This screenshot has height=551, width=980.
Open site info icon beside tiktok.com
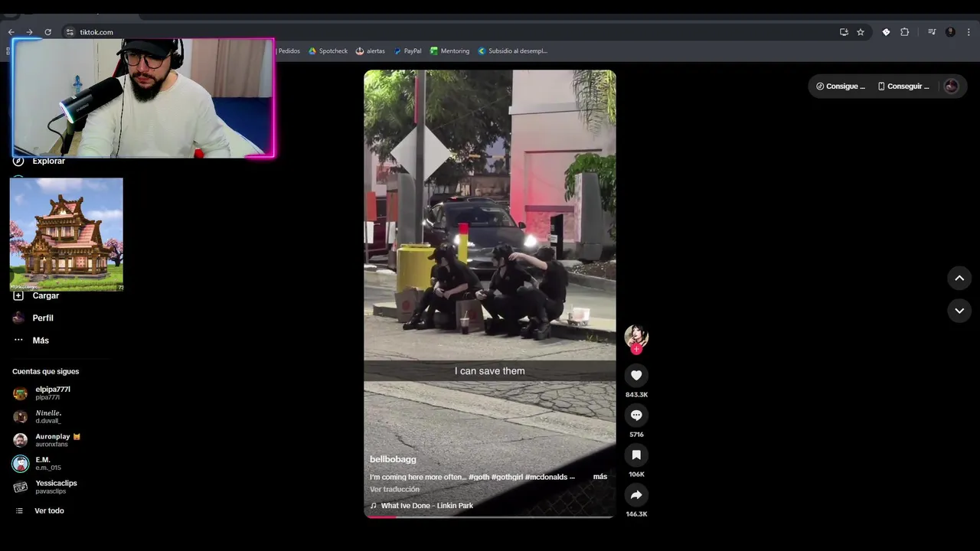pos(70,32)
